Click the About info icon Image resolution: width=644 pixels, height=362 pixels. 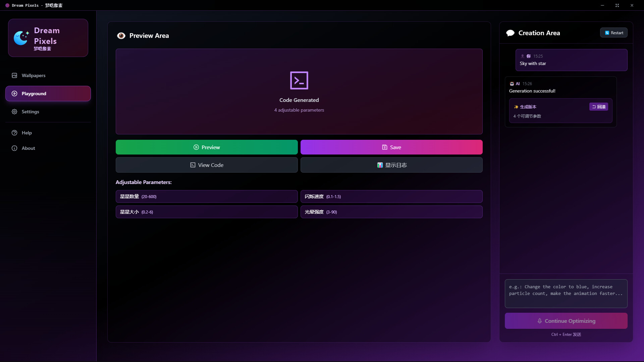point(14,148)
